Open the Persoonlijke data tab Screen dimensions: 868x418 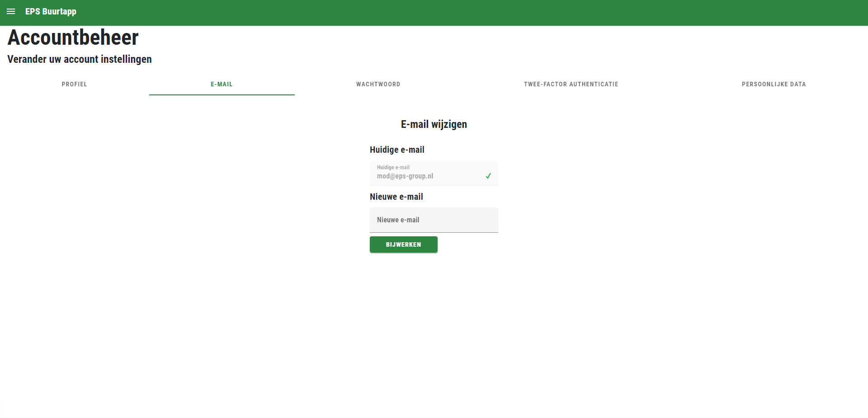coord(774,84)
